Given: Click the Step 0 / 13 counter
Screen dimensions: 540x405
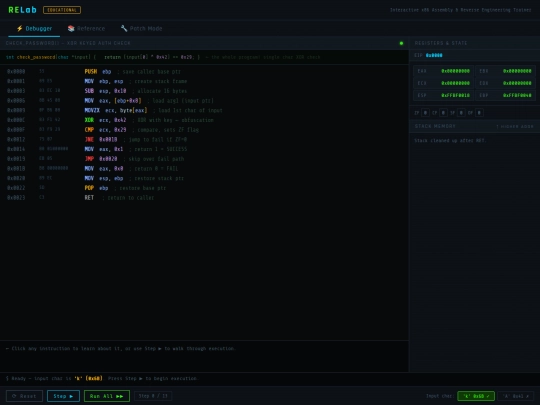Looking at the screenshot, I should 153,396.
